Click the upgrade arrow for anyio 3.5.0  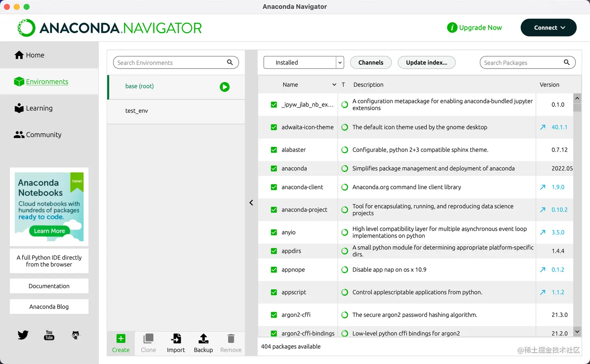click(543, 233)
